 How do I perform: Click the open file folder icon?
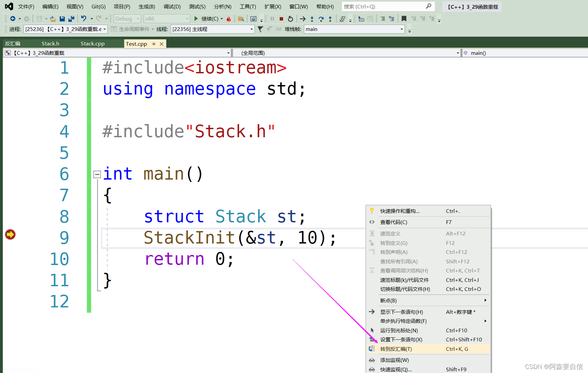click(53, 19)
